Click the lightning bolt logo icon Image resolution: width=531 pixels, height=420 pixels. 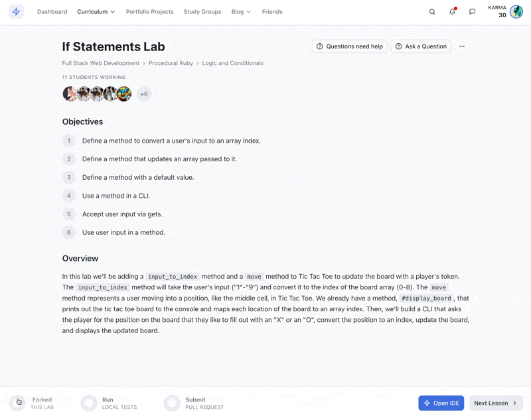16,11
